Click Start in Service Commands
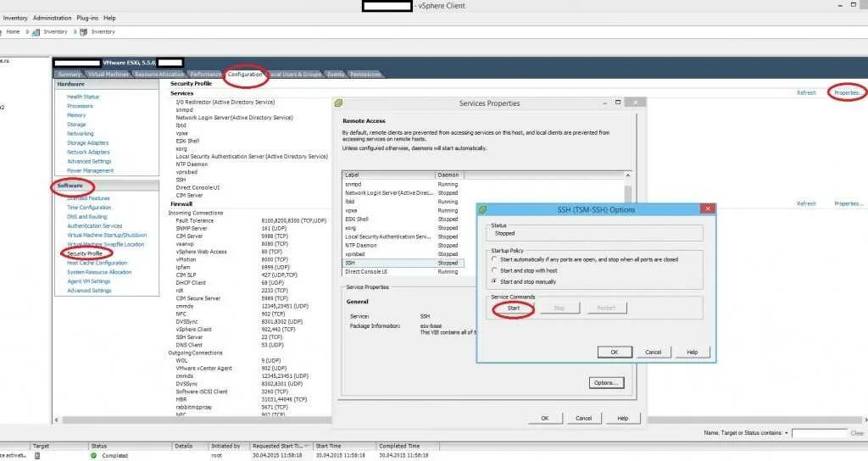Screen dimensions: 868x461 [513, 308]
